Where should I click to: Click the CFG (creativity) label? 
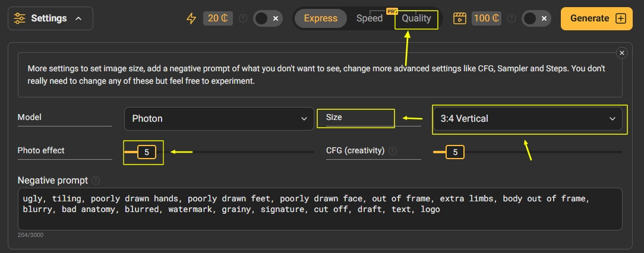pyautogui.click(x=355, y=151)
